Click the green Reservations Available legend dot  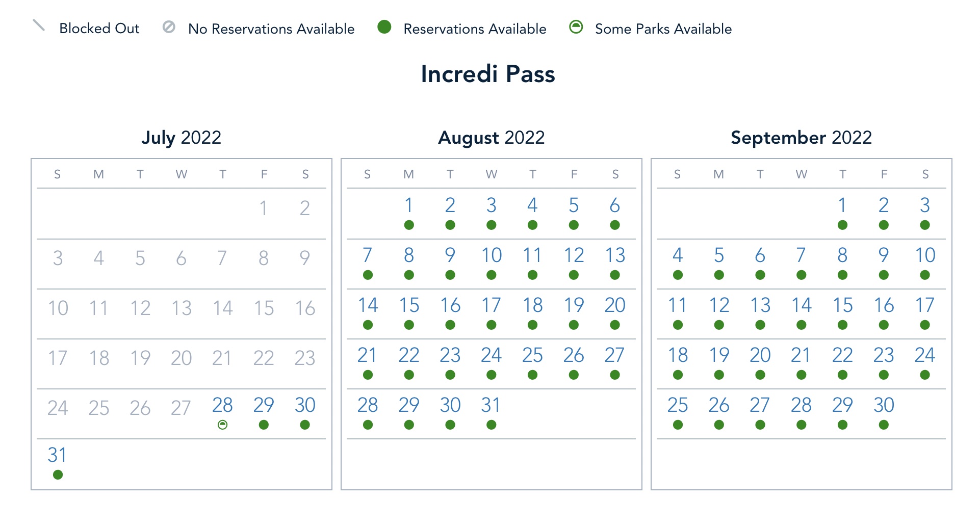[384, 27]
